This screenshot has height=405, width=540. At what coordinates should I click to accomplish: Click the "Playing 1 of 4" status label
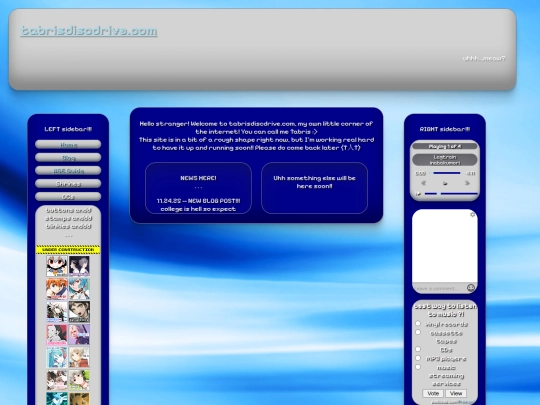(445, 146)
